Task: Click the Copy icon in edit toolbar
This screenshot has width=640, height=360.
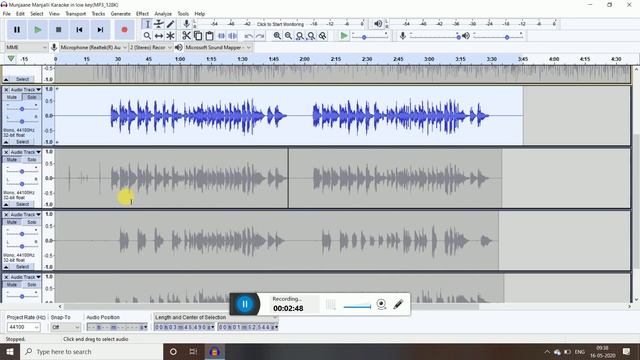Action: (x=198, y=36)
